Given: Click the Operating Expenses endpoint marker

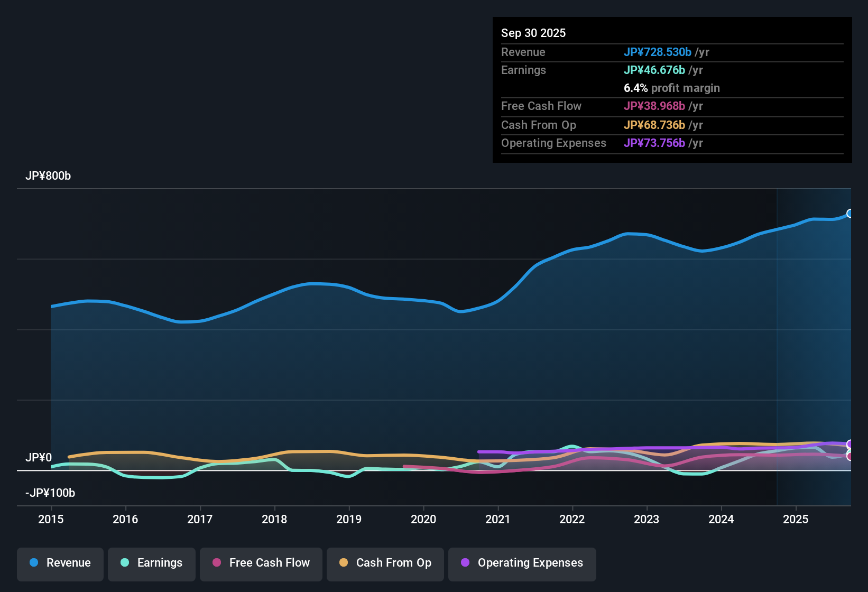Looking at the screenshot, I should coord(850,443).
